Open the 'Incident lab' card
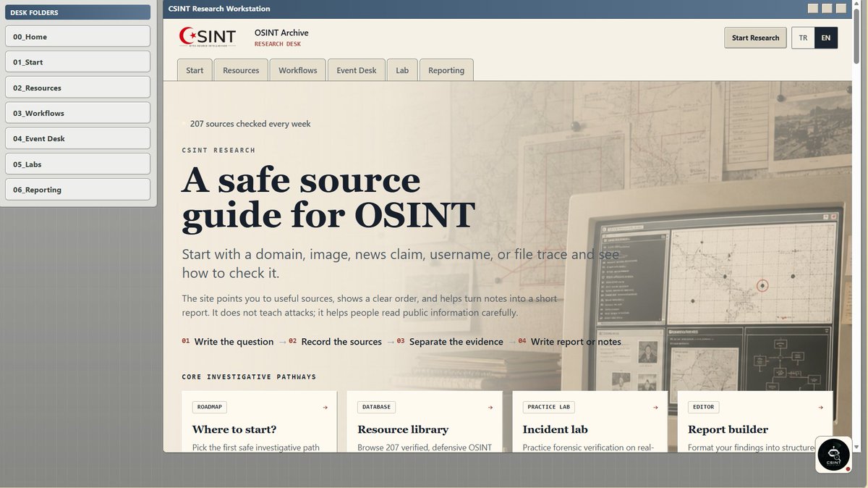868x488 pixels. pos(590,422)
